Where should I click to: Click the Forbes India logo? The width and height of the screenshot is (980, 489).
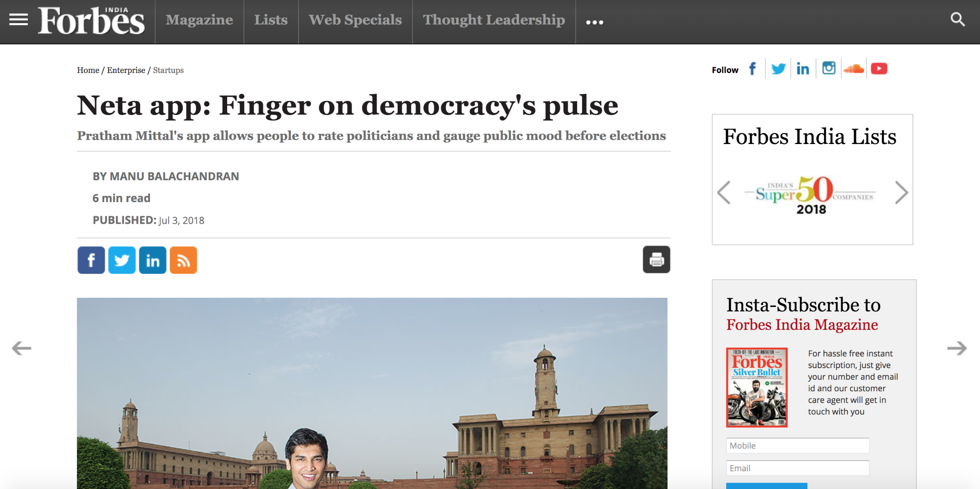click(x=91, y=20)
